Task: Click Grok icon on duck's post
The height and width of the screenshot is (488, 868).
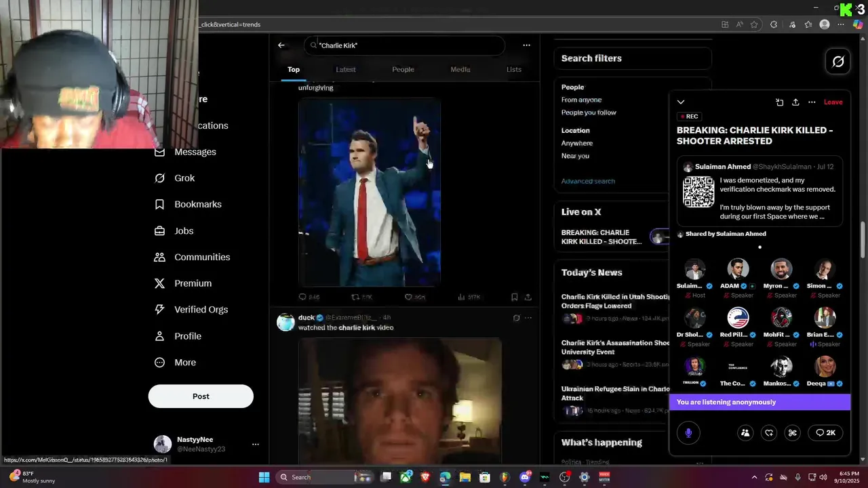Action: coord(516,318)
